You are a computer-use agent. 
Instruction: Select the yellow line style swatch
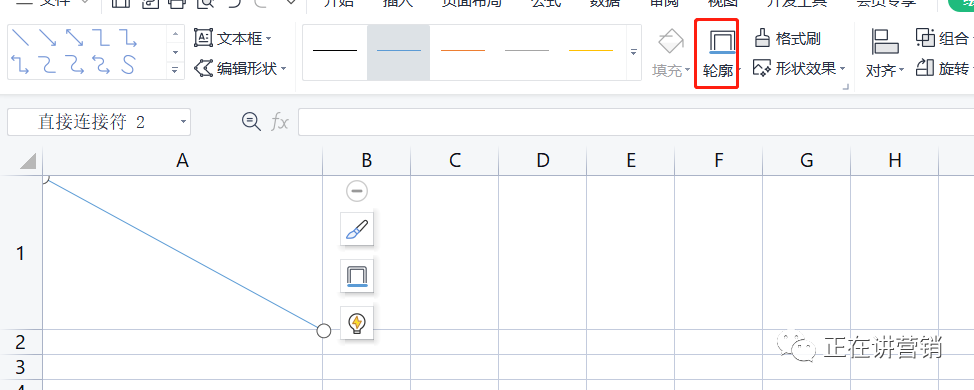coord(591,50)
